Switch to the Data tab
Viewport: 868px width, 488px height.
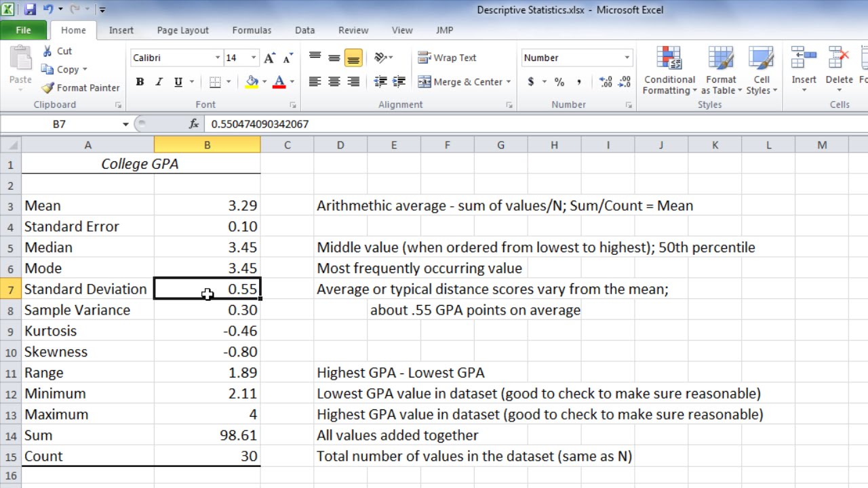pyautogui.click(x=304, y=30)
